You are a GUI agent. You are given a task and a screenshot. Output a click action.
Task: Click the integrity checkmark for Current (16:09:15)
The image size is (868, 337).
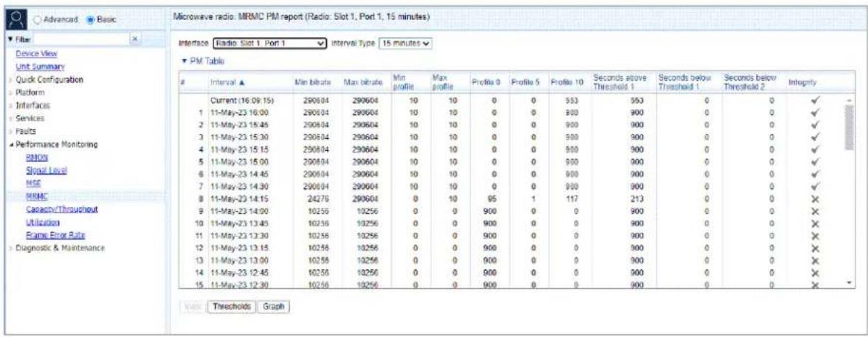(814, 101)
